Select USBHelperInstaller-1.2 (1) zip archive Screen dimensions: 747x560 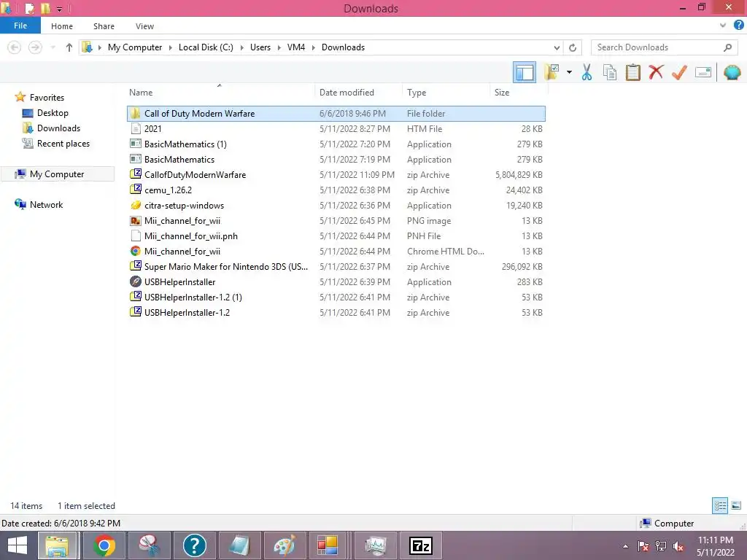point(336,297)
